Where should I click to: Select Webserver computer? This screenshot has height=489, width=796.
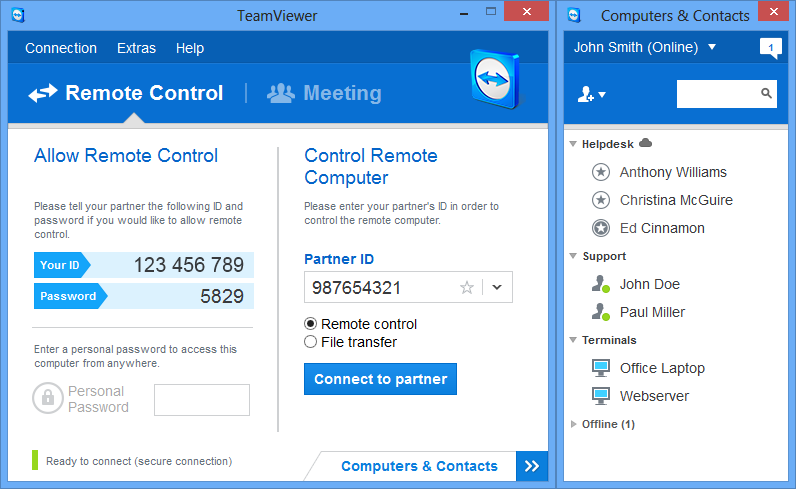654,396
